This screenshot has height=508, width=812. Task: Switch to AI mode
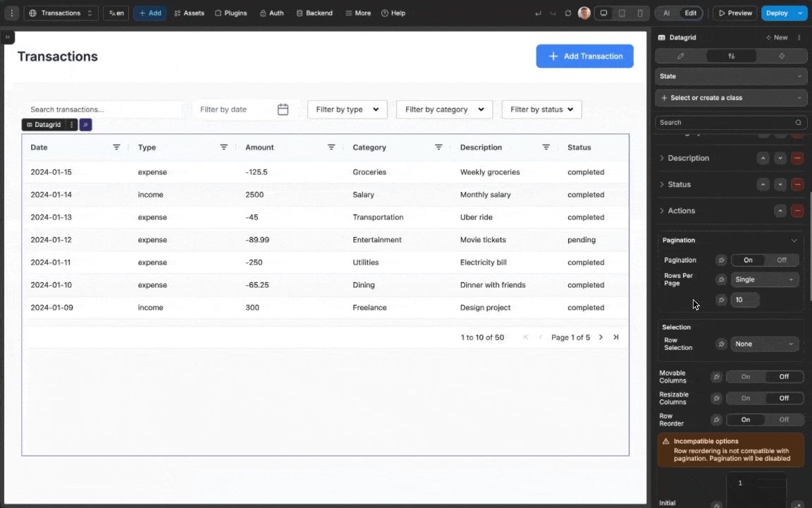coord(666,13)
